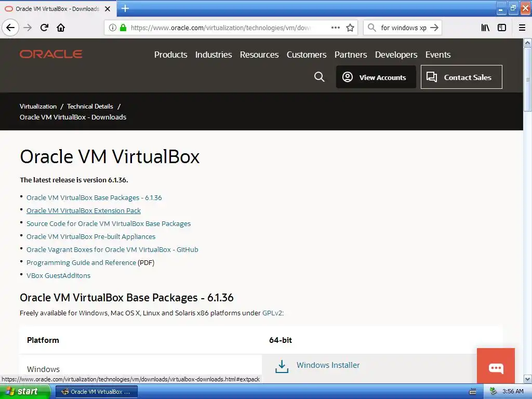Click the Forward arrow button

pyautogui.click(x=28, y=28)
